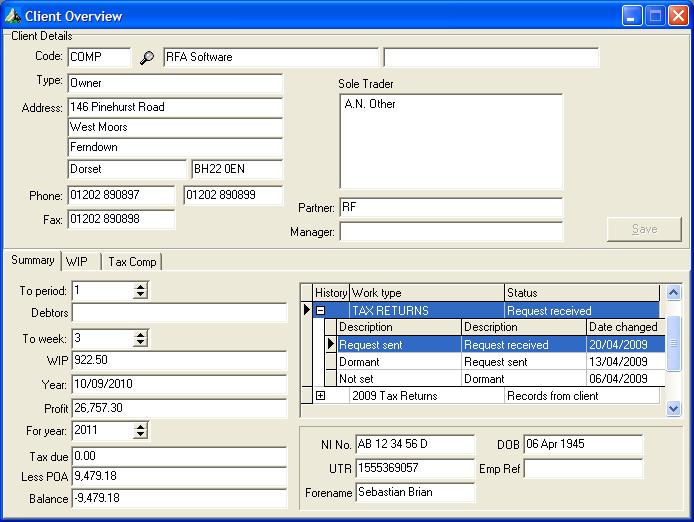The height and width of the screenshot is (522, 694).
Task: Decrease the To period value
Action: pos(140,294)
